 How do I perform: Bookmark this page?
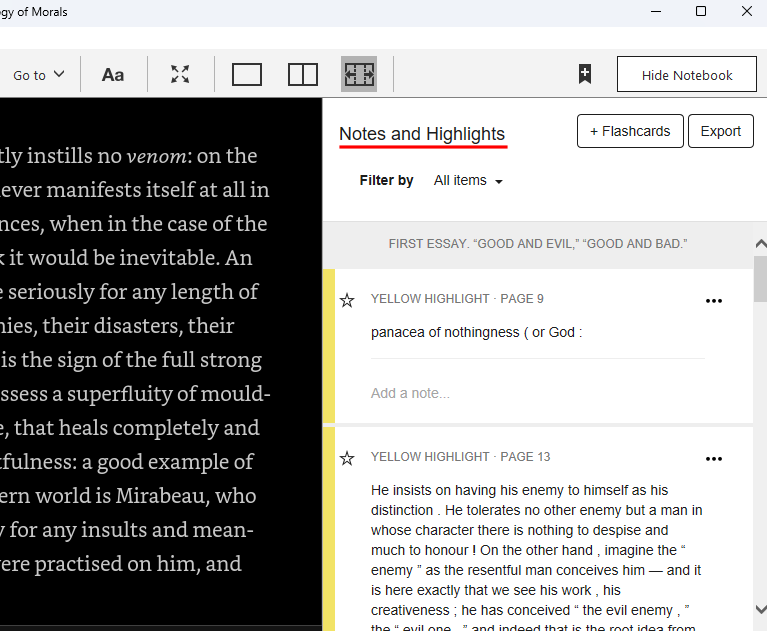click(x=585, y=75)
